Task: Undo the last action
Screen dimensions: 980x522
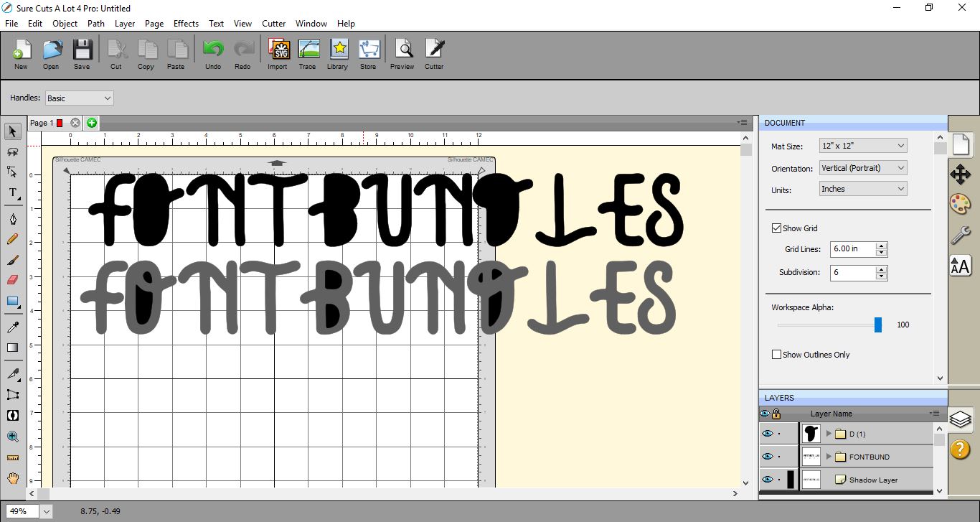Action: coord(213,54)
